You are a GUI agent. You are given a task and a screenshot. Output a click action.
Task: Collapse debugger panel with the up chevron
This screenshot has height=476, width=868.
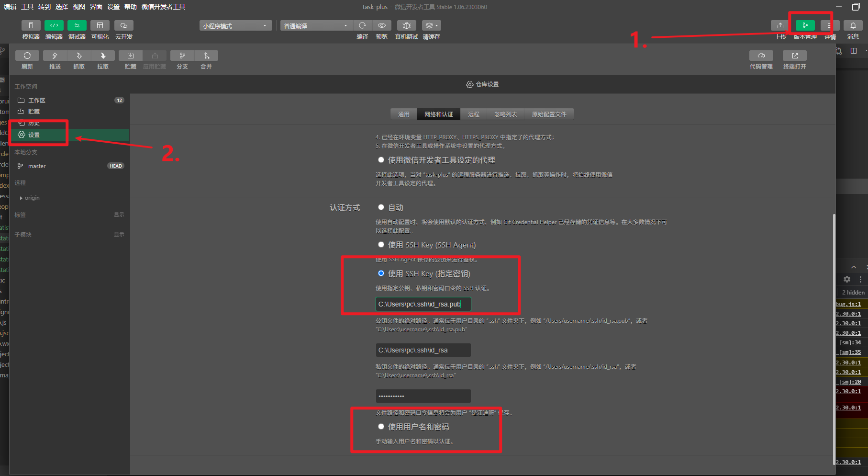(854, 267)
